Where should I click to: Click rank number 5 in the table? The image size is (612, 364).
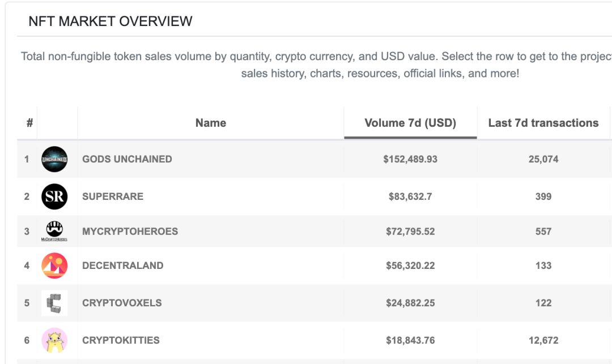(27, 303)
